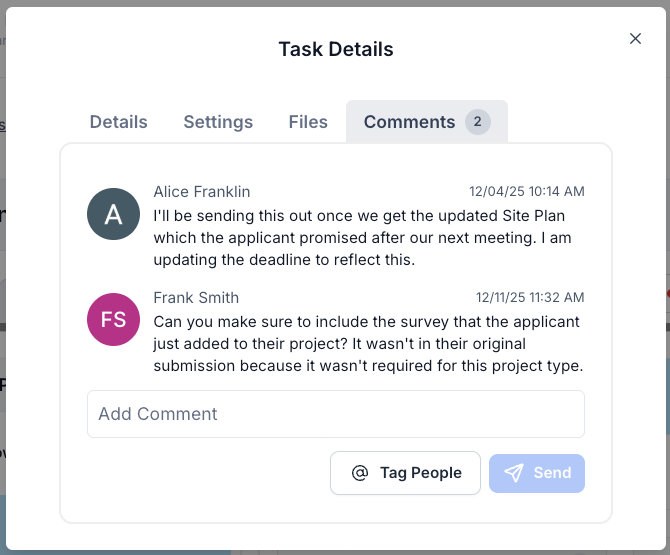
Task: Close the Task Details dialog
Action: [635, 39]
